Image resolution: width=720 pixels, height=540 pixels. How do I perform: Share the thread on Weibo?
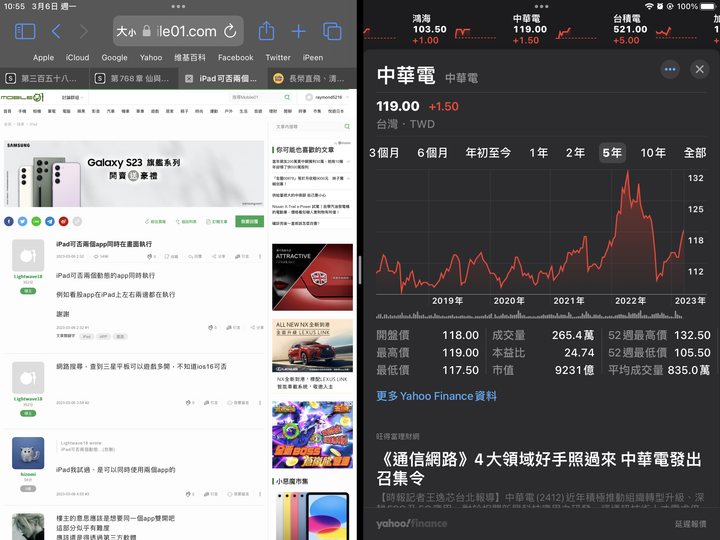pos(64,222)
